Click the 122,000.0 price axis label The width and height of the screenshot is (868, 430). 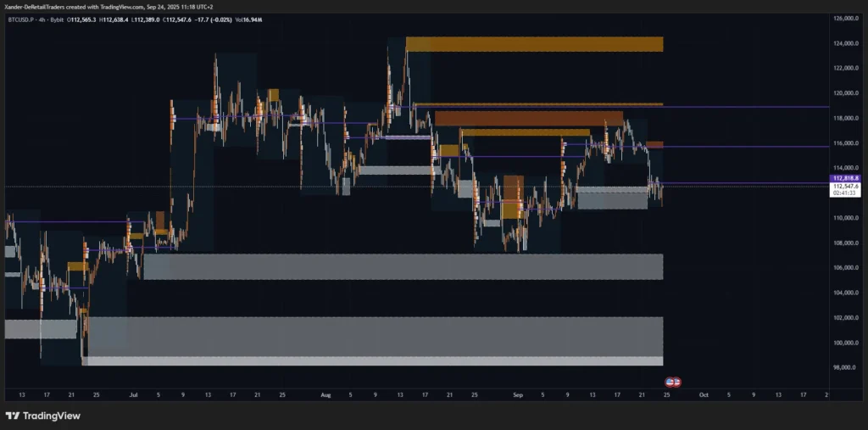(x=845, y=68)
